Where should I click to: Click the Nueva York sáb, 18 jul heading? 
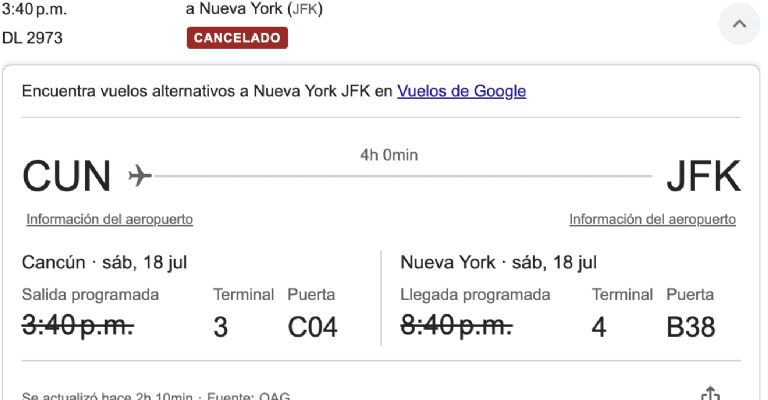[499, 262]
